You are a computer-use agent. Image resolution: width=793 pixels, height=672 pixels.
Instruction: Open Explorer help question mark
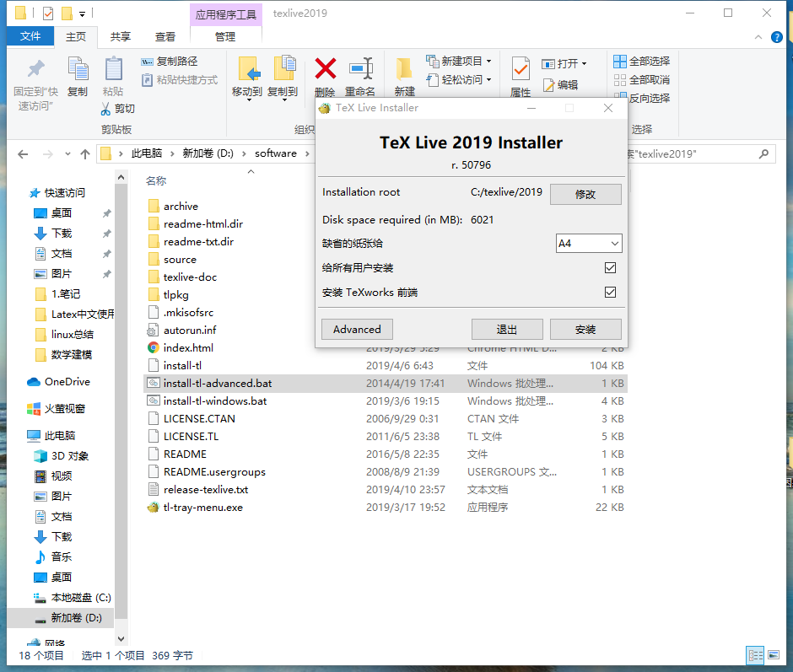tap(776, 37)
